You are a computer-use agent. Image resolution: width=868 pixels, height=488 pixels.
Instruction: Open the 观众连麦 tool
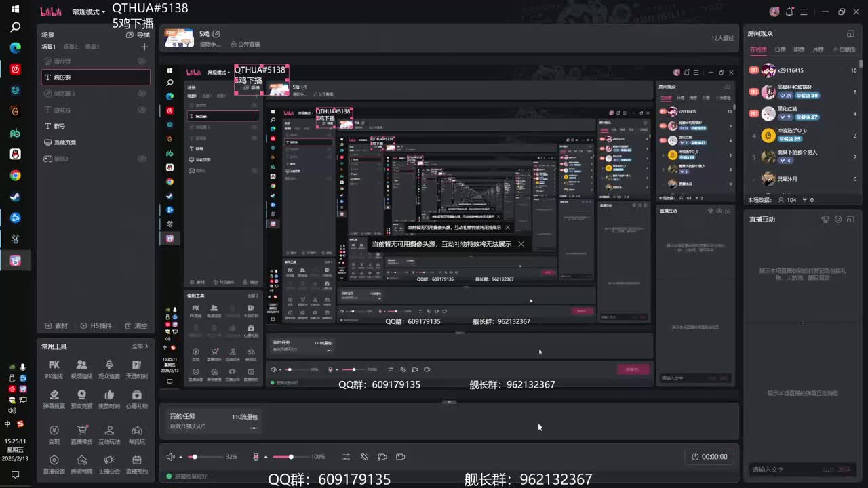click(x=109, y=369)
